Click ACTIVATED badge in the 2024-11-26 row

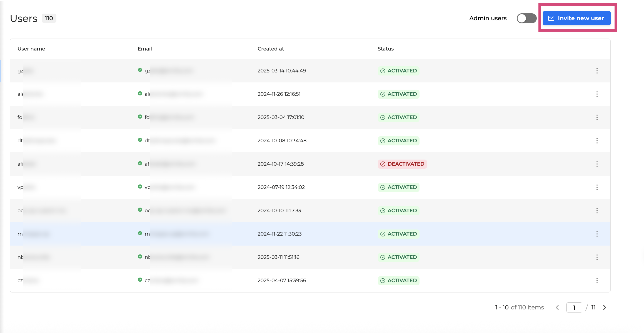tap(398, 94)
